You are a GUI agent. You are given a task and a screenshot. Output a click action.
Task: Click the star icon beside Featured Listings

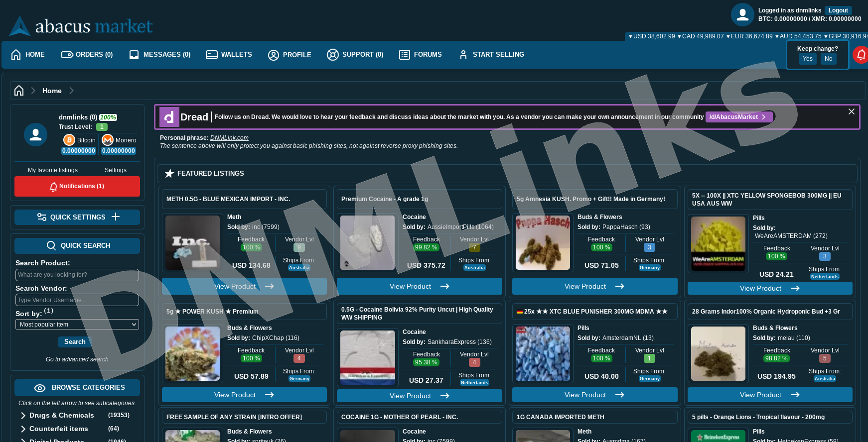(169, 173)
